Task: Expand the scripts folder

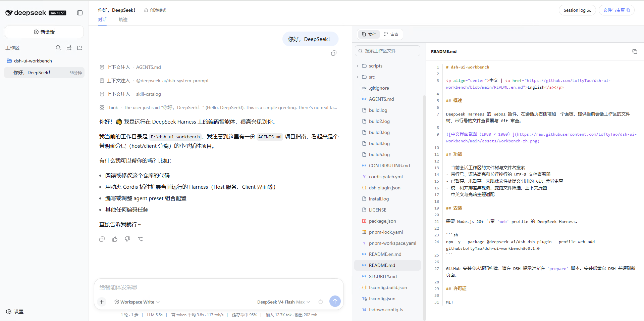Action: point(387,66)
